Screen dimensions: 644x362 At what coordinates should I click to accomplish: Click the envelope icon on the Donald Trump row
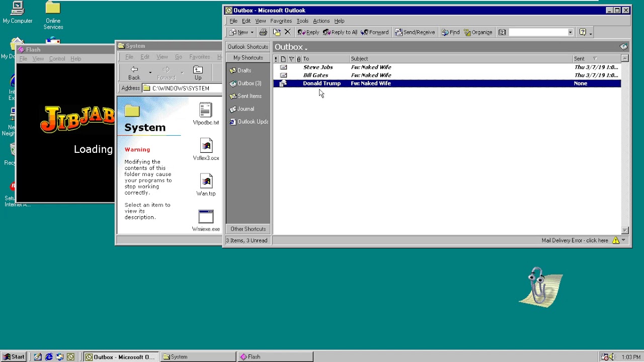pos(283,83)
